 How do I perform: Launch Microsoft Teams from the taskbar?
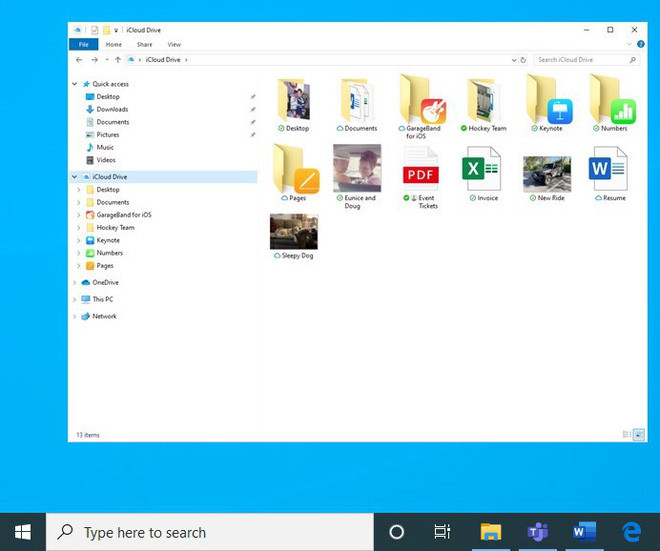pyautogui.click(x=538, y=532)
